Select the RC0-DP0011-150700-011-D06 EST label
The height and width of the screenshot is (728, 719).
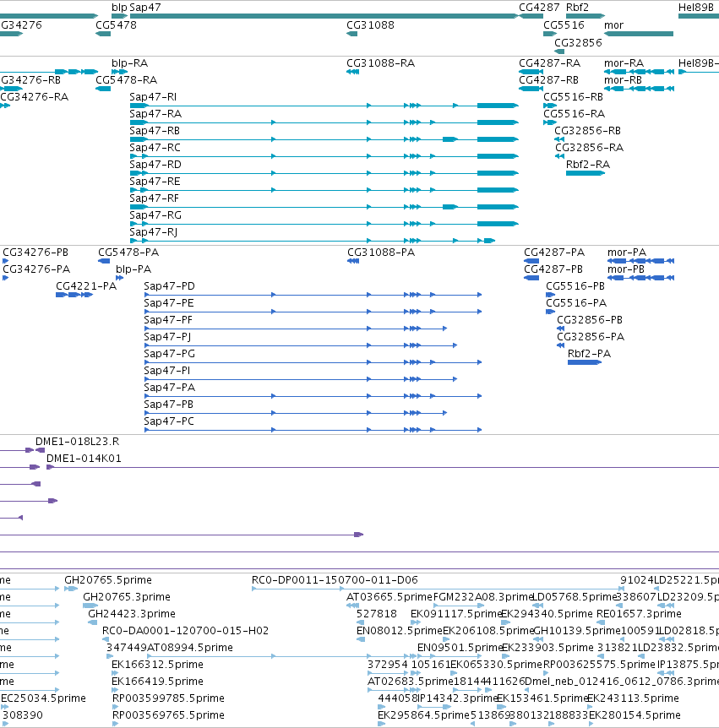pos(335,580)
